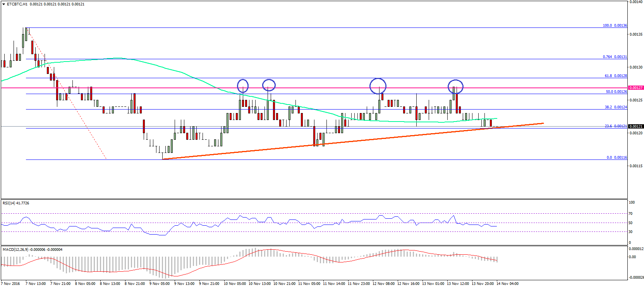
Task: Click 0.00120 on the price scale
Action: click(636, 133)
